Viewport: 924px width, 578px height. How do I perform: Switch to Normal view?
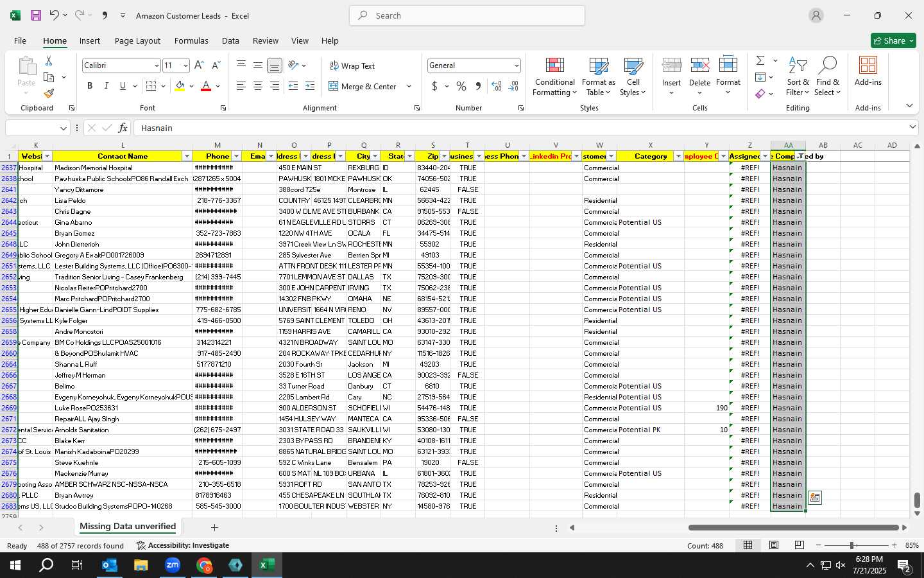click(x=748, y=545)
